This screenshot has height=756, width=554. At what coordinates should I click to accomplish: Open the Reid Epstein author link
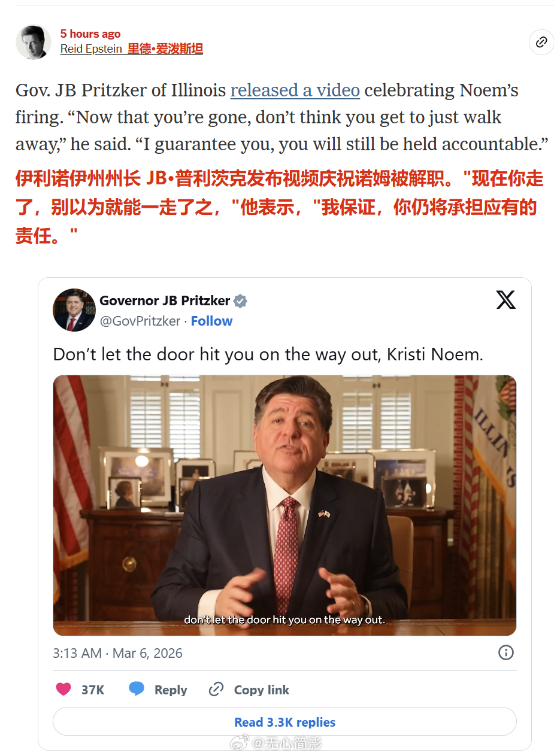click(91, 49)
